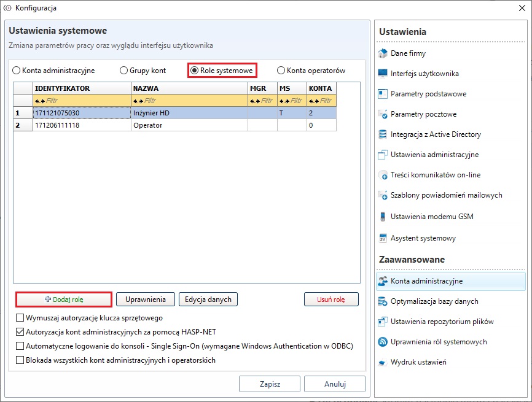Open the Asystent systemowy calendar icon
This screenshot has width=532, height=402.
click(x=383, y=238)
